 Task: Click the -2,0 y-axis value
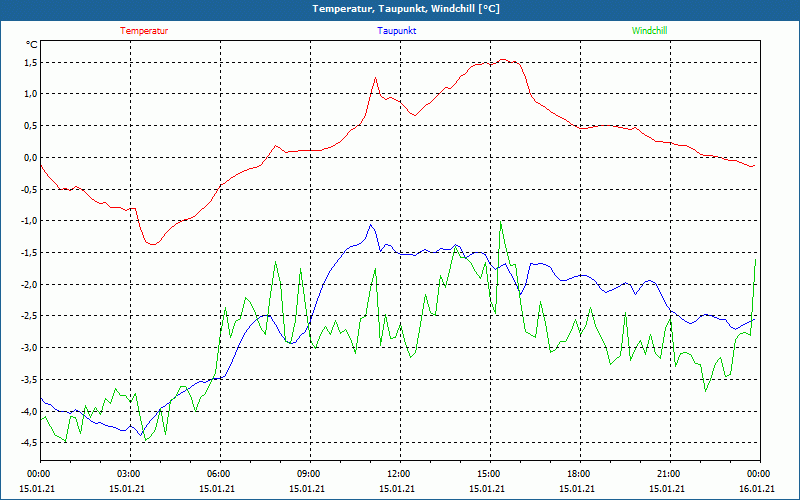click(29, 284)
